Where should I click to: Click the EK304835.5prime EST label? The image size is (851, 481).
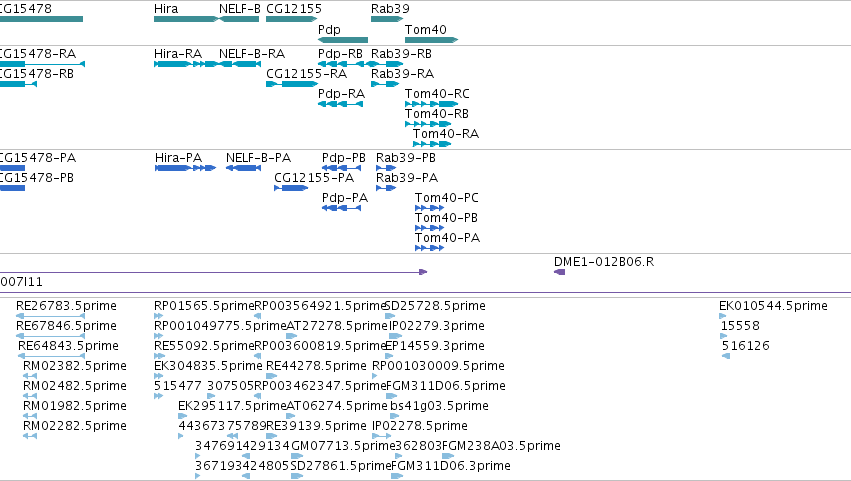208,366
